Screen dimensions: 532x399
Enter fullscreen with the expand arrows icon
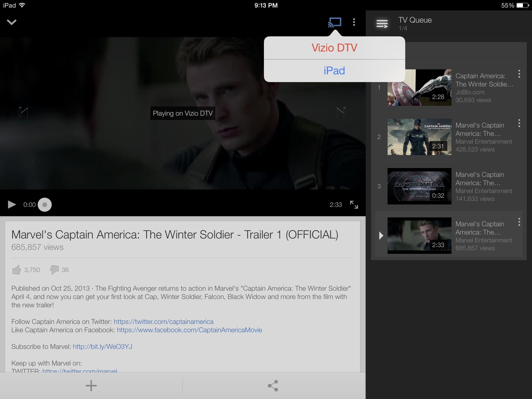354,205
